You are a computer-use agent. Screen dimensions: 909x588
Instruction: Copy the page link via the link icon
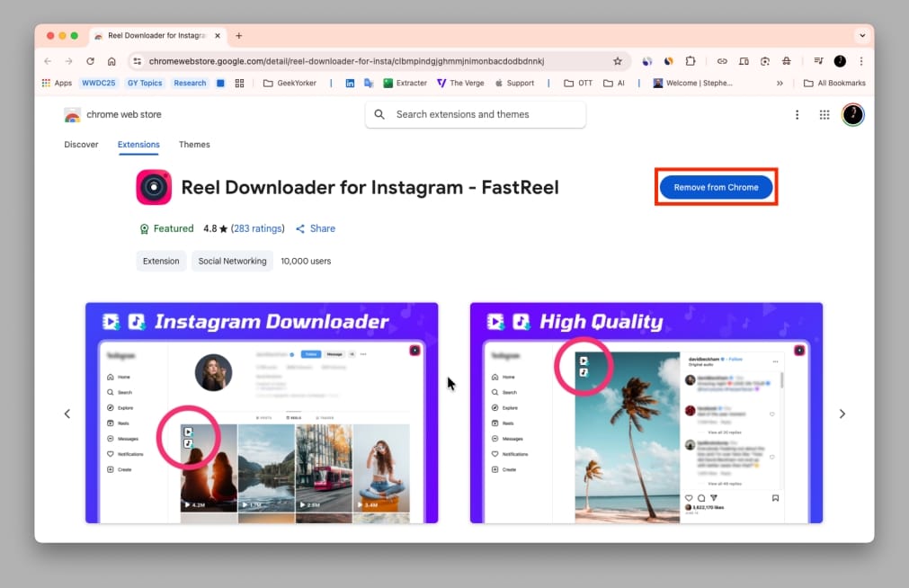click(x=722, y=60)
